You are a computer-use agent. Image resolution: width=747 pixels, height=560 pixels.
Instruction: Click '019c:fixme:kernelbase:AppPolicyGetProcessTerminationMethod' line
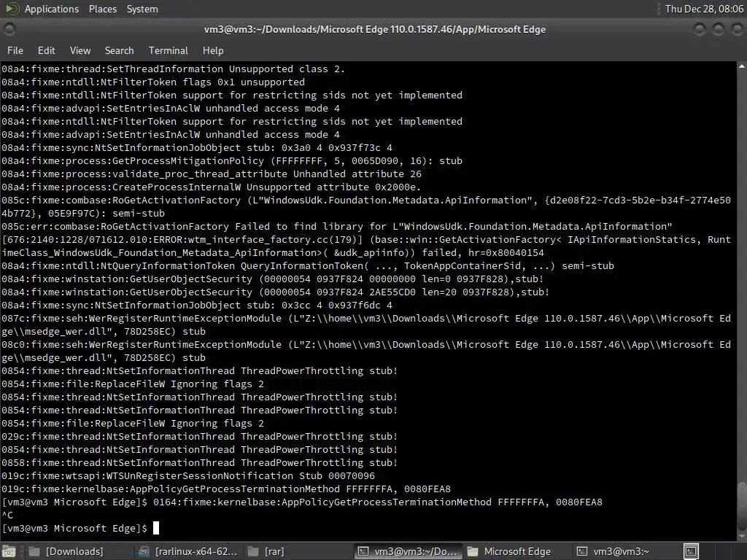tap(226, 489)
